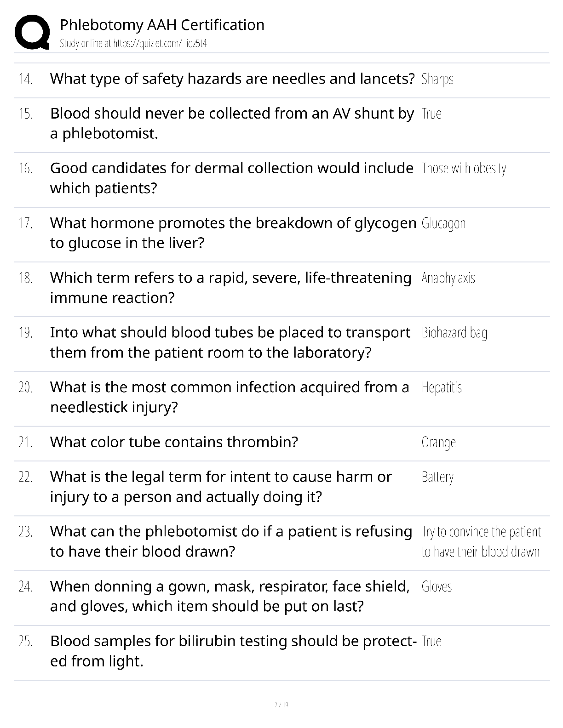Select the bilirubin testing question

(x=234, y=651)
